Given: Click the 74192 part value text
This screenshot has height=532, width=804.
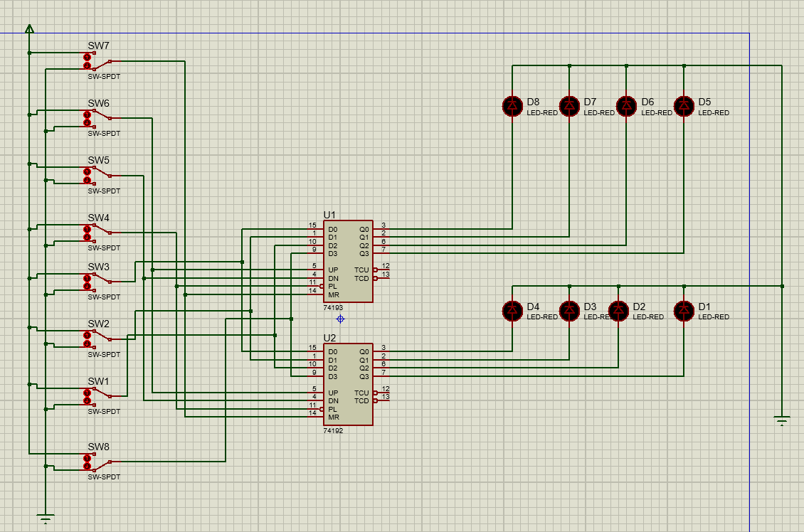Looking at the screenshot, I should (x=333, y=431).
